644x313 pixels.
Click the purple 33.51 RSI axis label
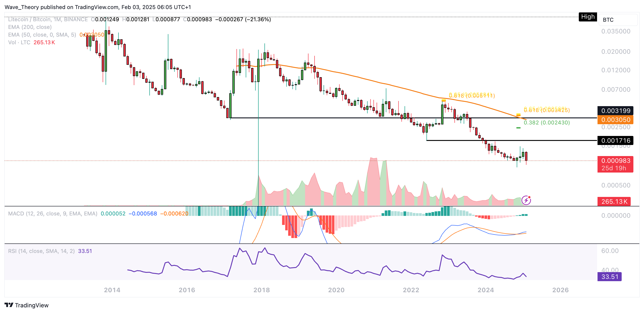pyautogui.click(x=609, y=277)
